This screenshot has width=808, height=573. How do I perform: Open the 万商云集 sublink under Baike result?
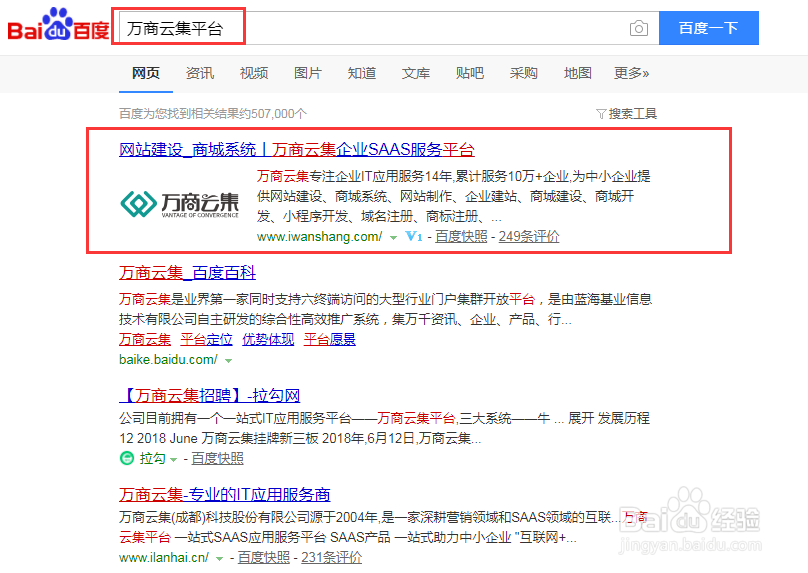pyautogui.click(x=145, y=340)
